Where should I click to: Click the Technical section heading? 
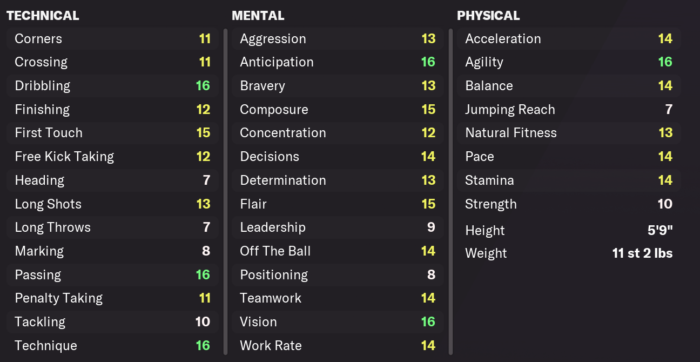[x=43, y=16]
